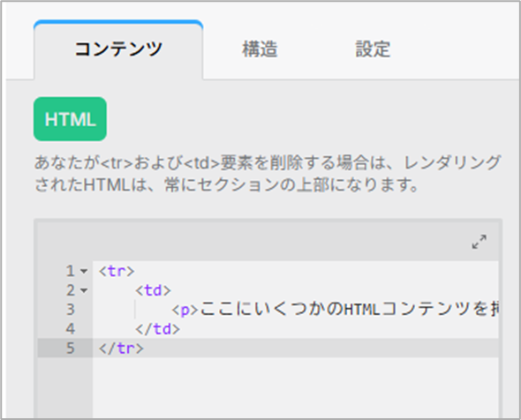Click the description text about <tr> and <td> elements
This screenshot has width=521, height=420.
[268, 174]
